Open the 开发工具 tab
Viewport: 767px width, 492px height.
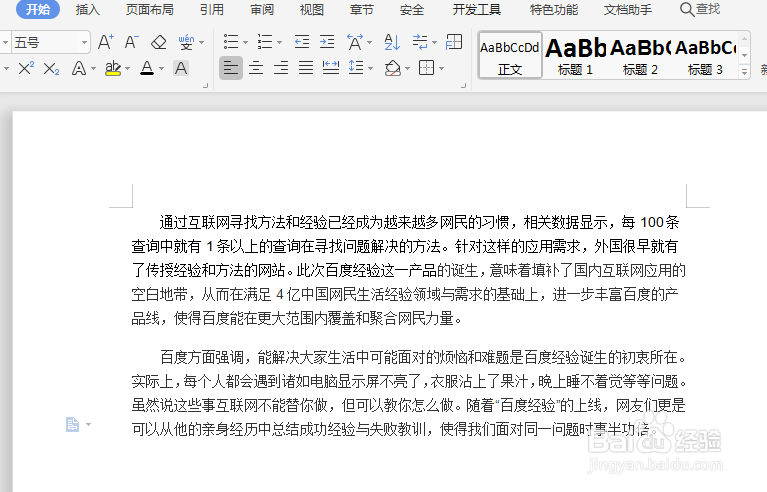point(476,10)
